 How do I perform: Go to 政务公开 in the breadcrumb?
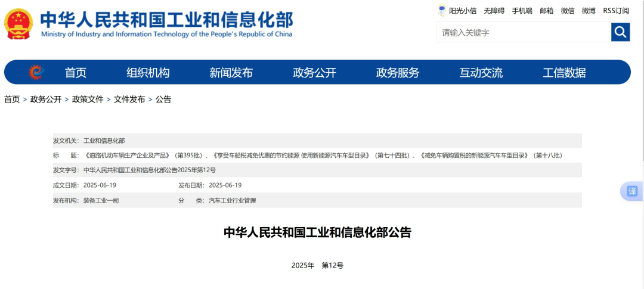tap(46, 100)
